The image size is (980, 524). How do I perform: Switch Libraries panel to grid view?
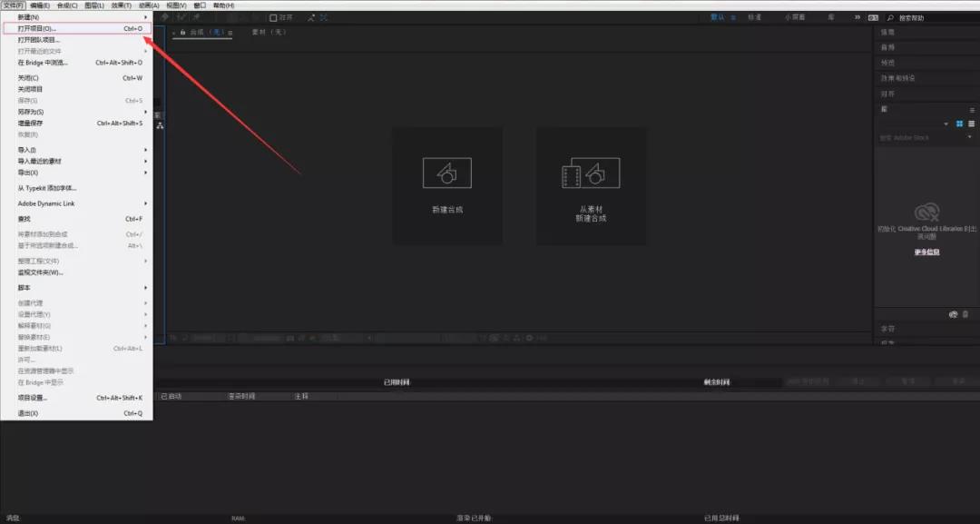coord(959,124)
